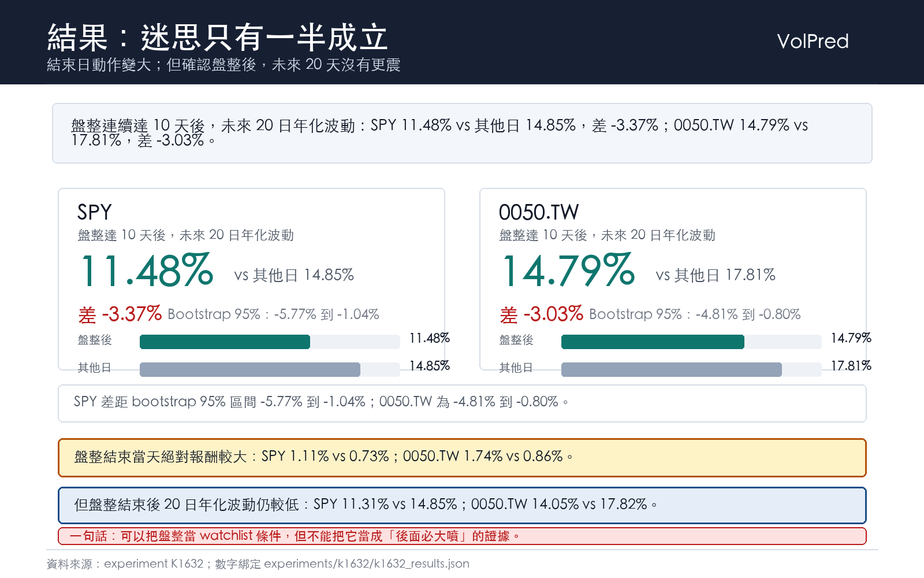Click the blue box 但盤整結束後 20 日年化波動仍較低
924x578 pixels.
point(462,505)
